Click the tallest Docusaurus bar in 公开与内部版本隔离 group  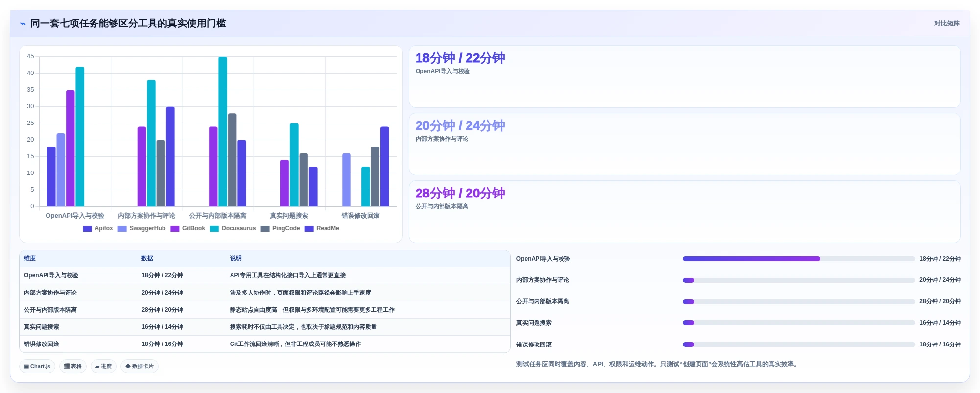tap(223, 131)
